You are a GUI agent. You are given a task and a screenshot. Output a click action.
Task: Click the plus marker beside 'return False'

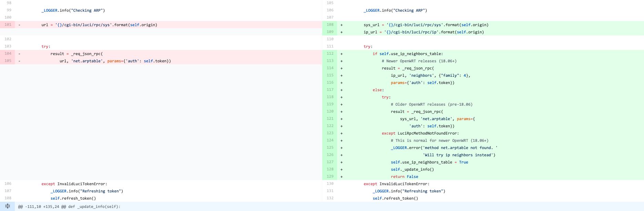tap(341, 177)
